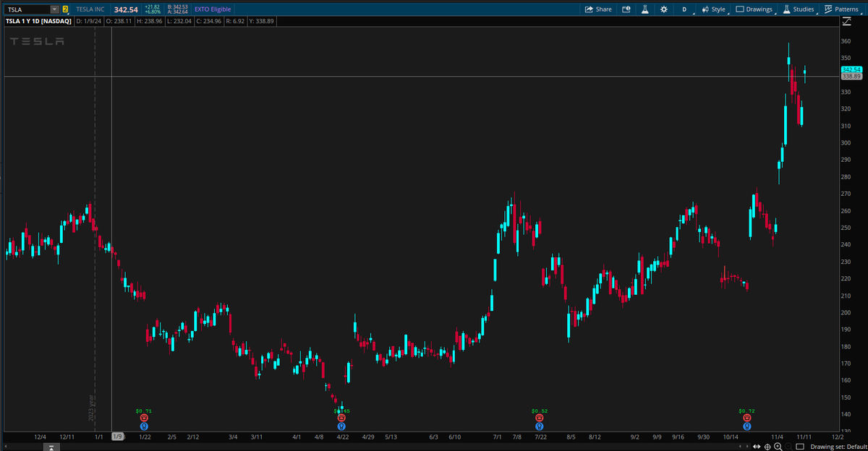Click the yellow linked-clipboard number 2 badge
This screenshot has height=451, width=868.
click(x=66, y=9)
